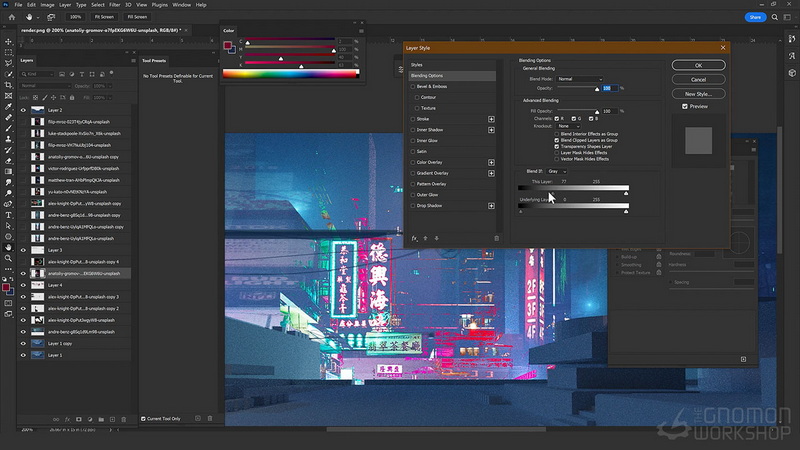The height and width of the screenshot is (450, 800).
Task: Uncheck Transparency Shapes Layer
Action: click(x=557, y=146)
